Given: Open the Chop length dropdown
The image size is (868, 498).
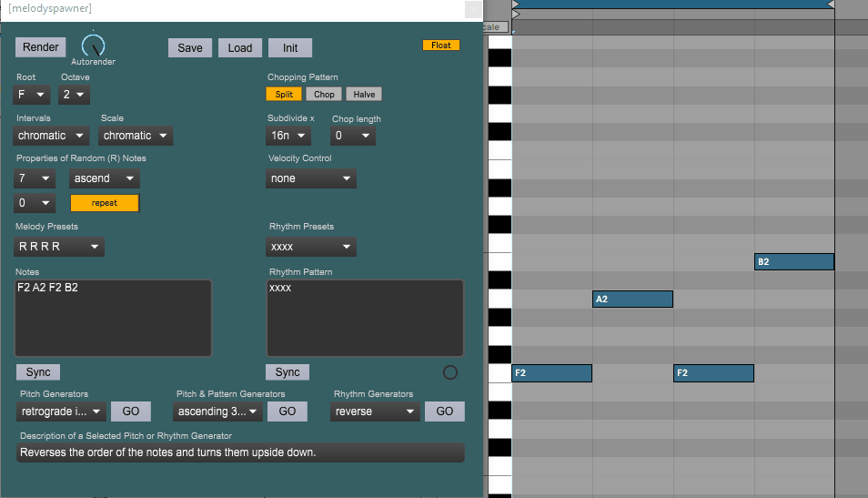Looking at the screenshot, I should point(353,136).
